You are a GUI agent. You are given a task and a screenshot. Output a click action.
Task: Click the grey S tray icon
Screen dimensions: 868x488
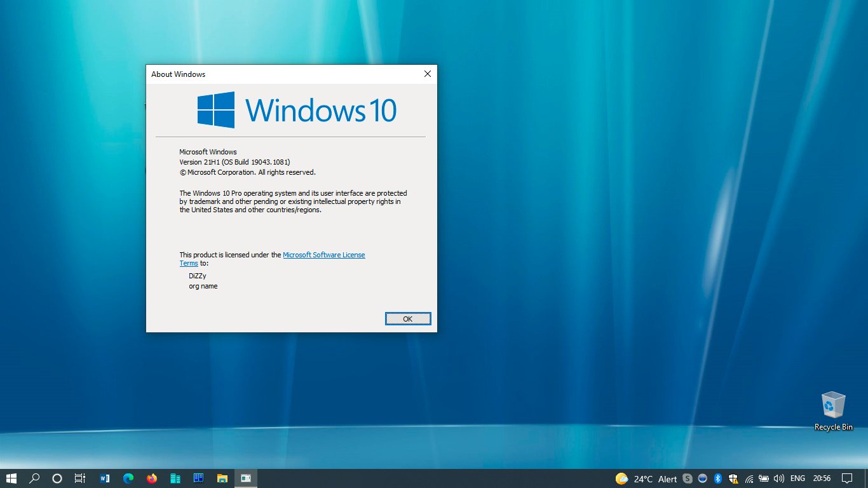point(688,478)
